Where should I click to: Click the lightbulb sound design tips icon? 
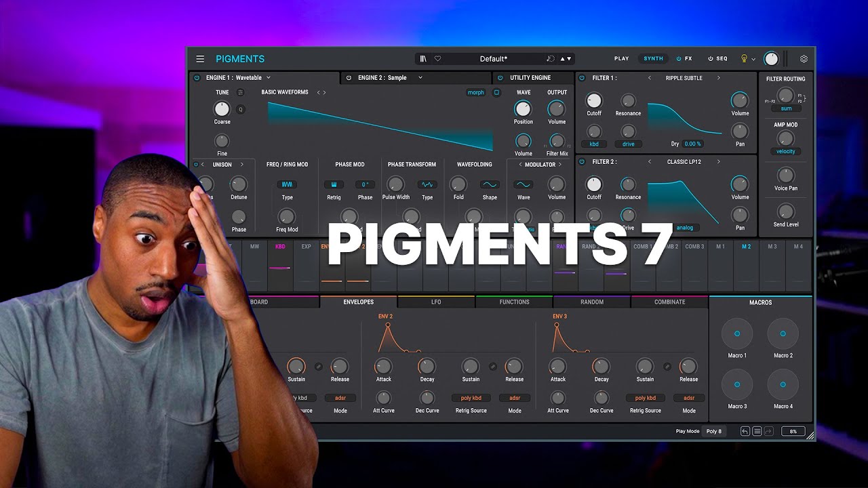point(744,59)
